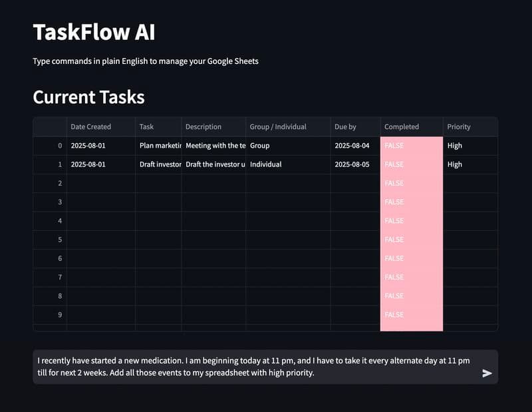
Task: Click into the command text input
Action: tap(253, 367)
